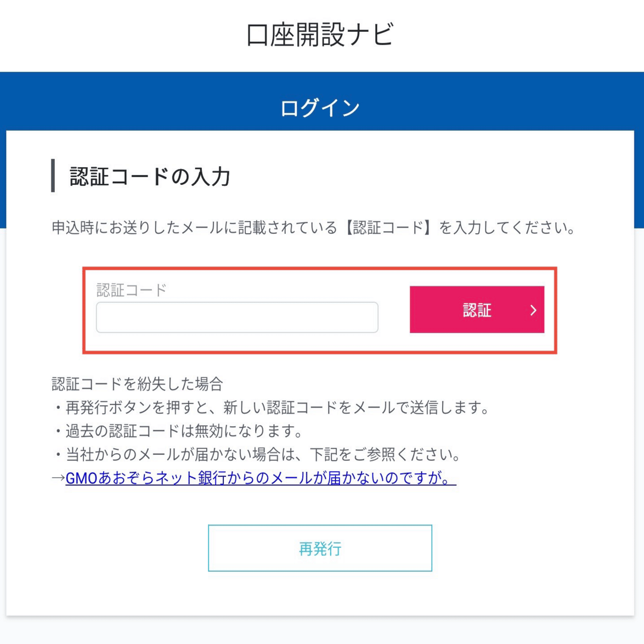This screenshot has width=644, height=644.
Task: Click inside the authentication code input field
Action: [236, 317]
